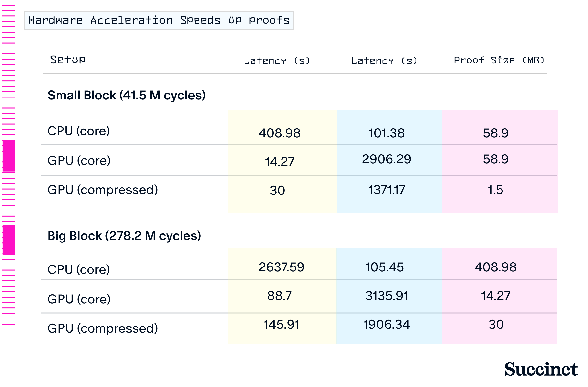Click GPU (compressed) label under Small Block
588x387 pixels.
click(x=102, y=190)
